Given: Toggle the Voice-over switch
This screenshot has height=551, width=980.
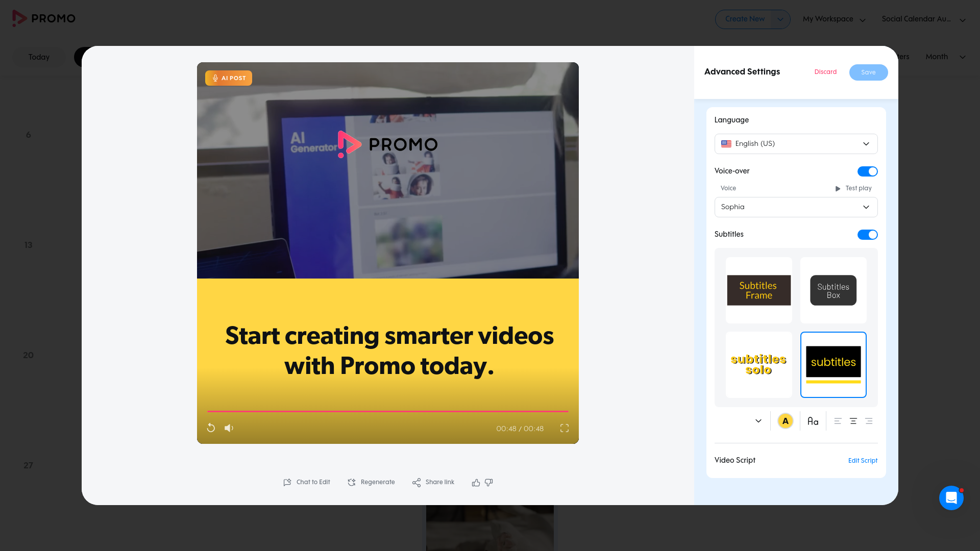Looking at the screenshot, I should tap(868, 171).
